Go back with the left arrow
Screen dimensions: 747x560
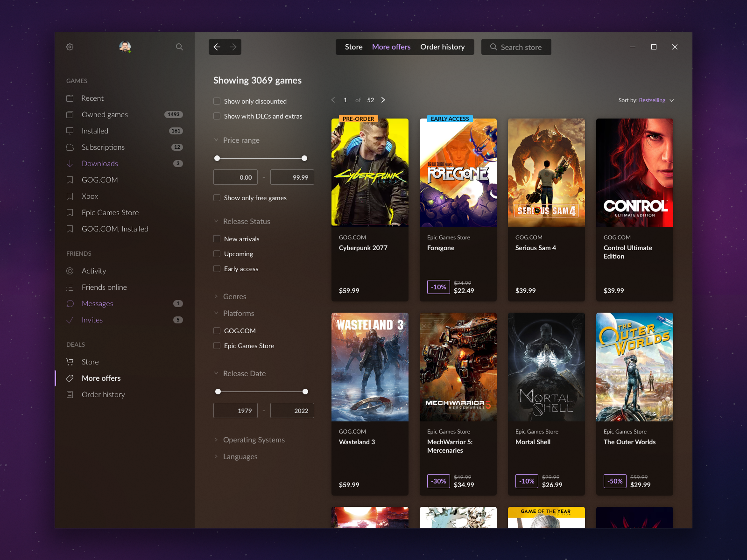[217, 47]
